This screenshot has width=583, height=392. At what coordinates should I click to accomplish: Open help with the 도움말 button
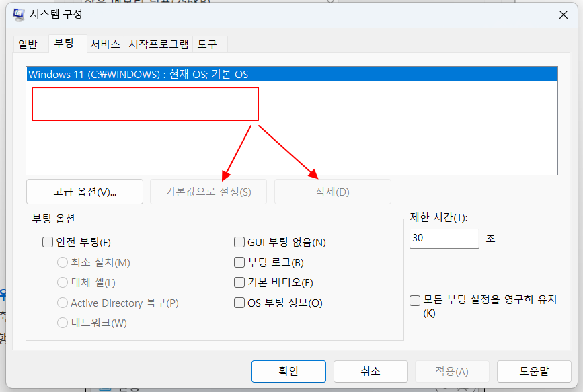(535, 371)
